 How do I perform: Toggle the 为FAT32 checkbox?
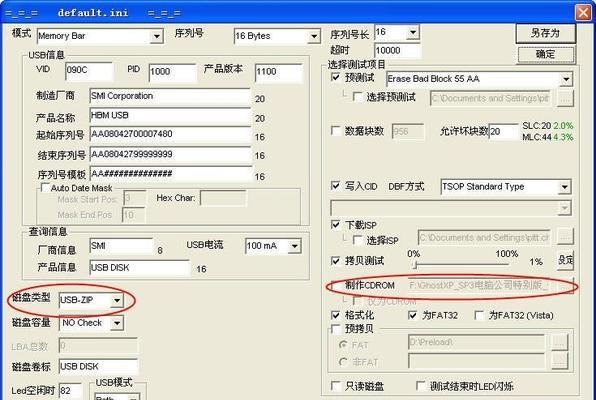tap(412, 315)
